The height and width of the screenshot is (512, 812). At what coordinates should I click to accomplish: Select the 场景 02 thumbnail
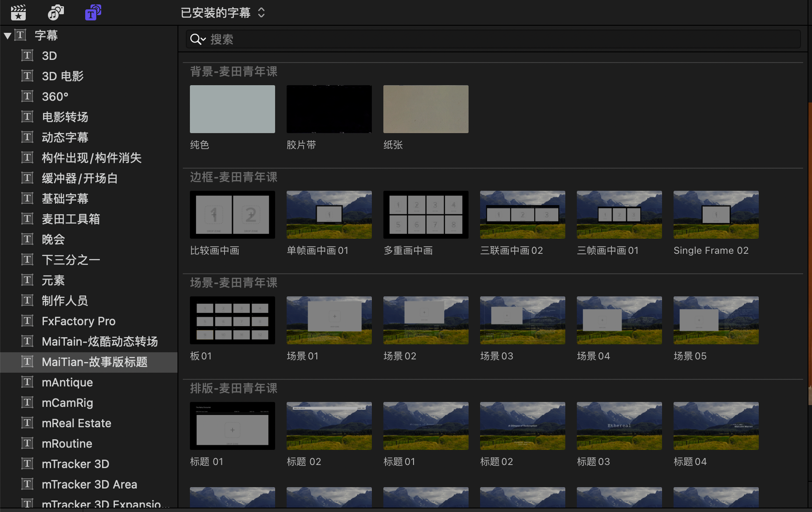(426, 320)
